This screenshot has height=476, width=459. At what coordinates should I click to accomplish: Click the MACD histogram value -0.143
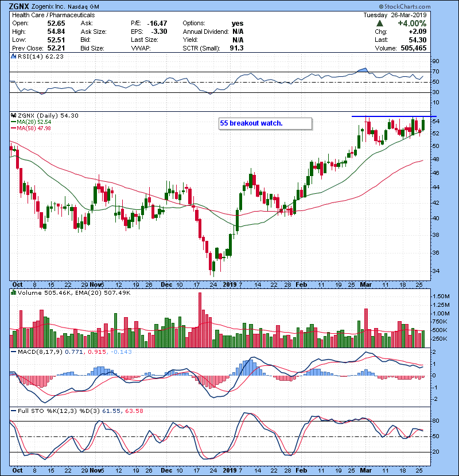coord(121,352)
